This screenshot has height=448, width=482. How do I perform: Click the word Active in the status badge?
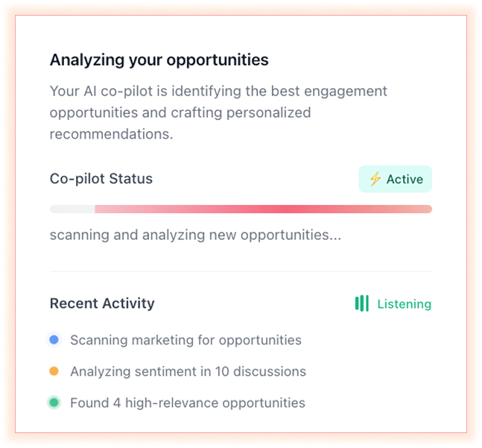[405, 179]
